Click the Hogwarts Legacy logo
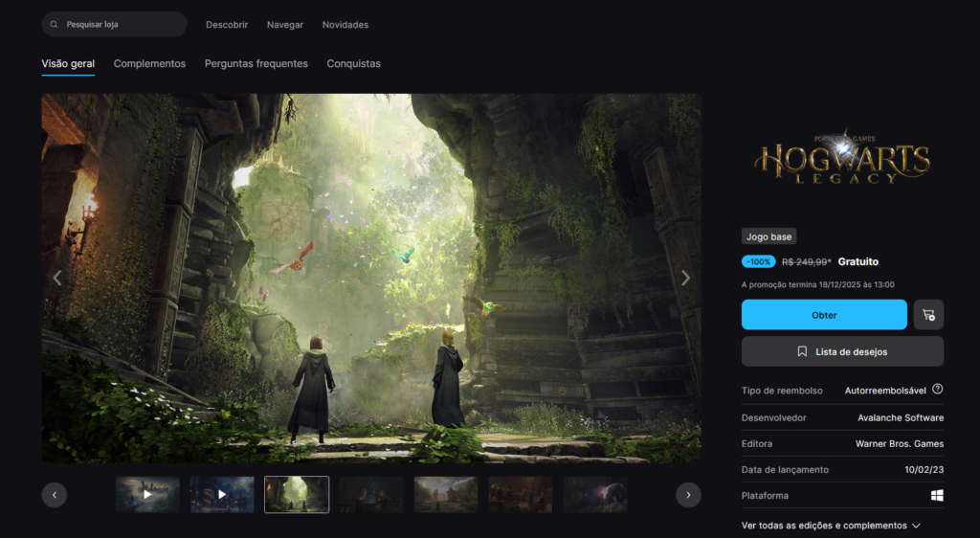Image resolution: width=980 pixels, height=538 pixels. coord(842,157)
